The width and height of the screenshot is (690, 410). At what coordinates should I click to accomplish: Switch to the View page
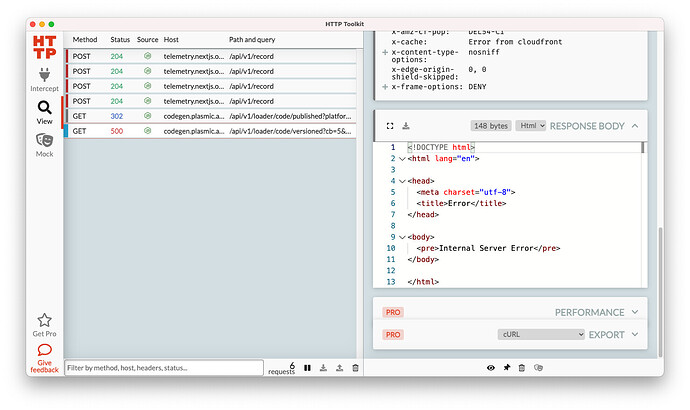click(x=44, y=113)
